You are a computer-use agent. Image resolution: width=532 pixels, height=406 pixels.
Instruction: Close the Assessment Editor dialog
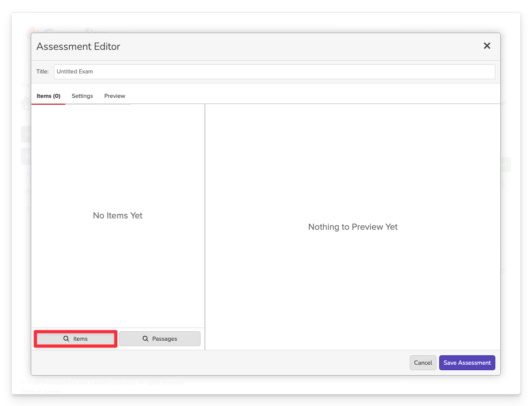tap(487, 46)
